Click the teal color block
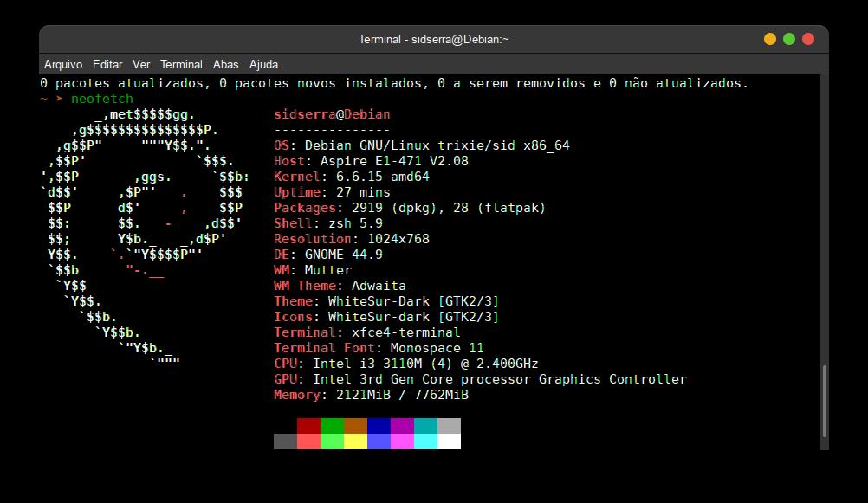 (x=425, y=426)
